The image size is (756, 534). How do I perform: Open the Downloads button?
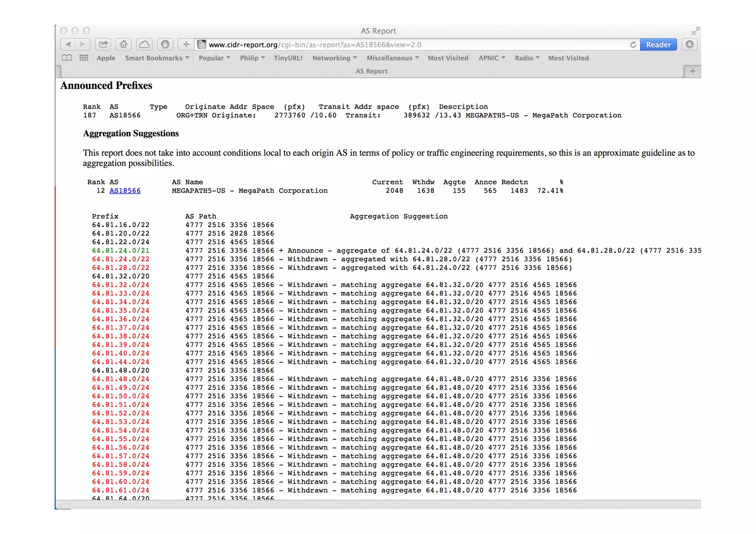690,45
